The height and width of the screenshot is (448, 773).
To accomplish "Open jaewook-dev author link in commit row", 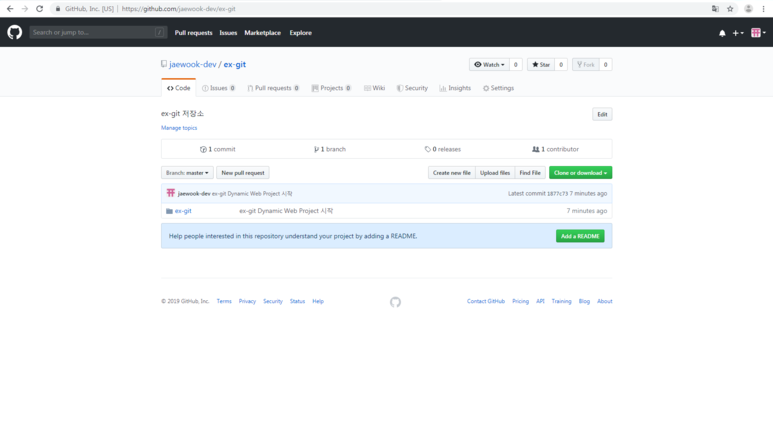I will click(x=194, y=194).
